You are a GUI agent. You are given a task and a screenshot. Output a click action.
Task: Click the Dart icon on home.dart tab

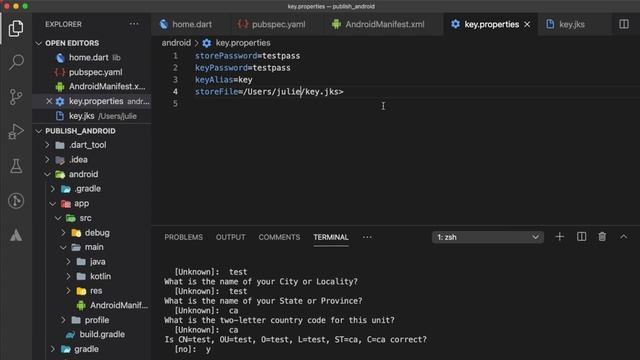click(164, 24)
